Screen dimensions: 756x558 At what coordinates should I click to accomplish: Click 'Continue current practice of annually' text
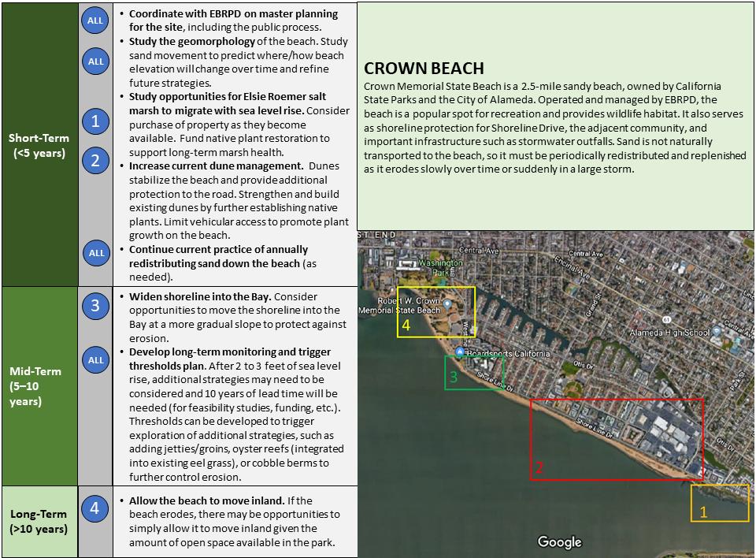point(218,250)
